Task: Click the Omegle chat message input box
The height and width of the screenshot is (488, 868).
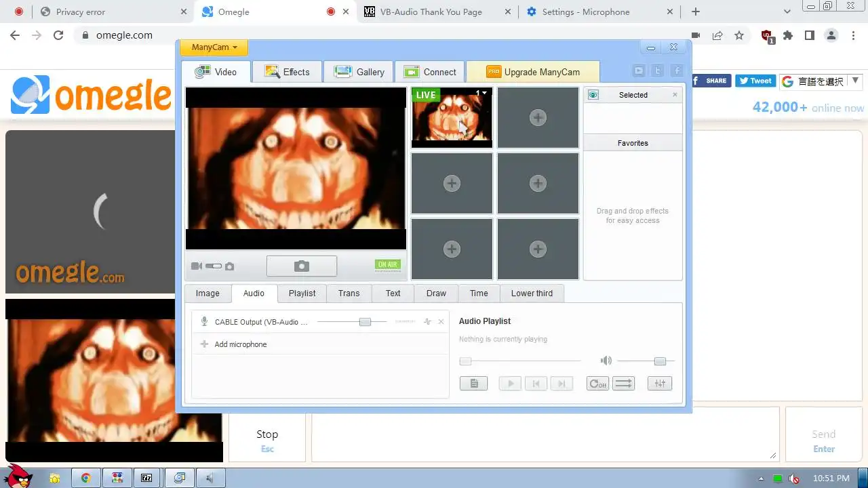Action: click(x=545, y=434)
